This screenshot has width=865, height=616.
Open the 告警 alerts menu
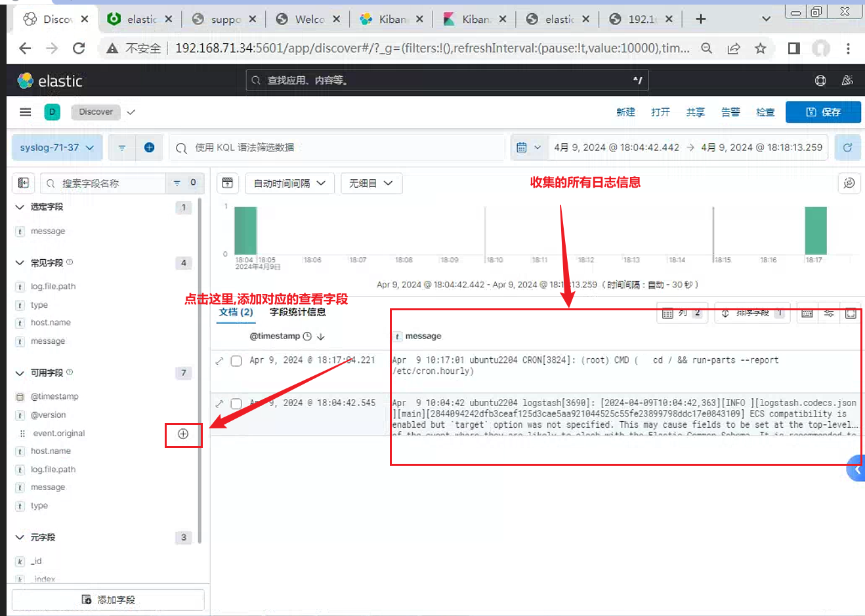point(730,112)
